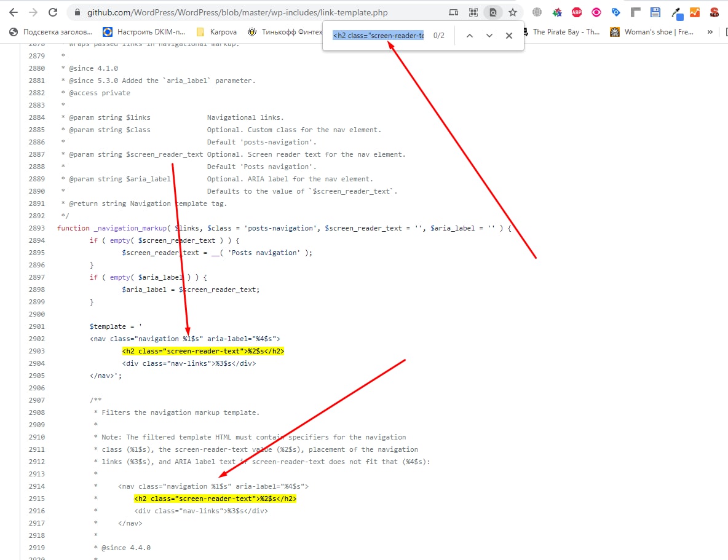Close the find-in-page bar
Screen dimensions: 728x560
coord(509,35)
